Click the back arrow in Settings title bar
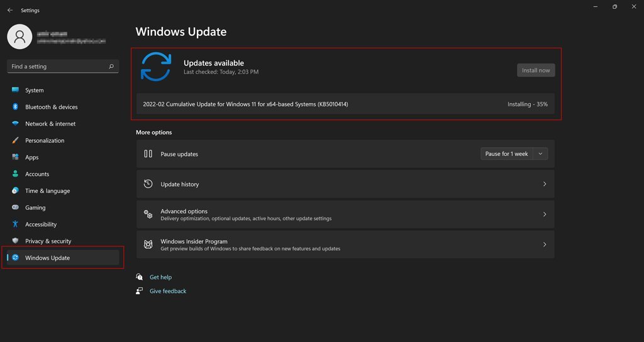644x342 pixels. [10, 10]
